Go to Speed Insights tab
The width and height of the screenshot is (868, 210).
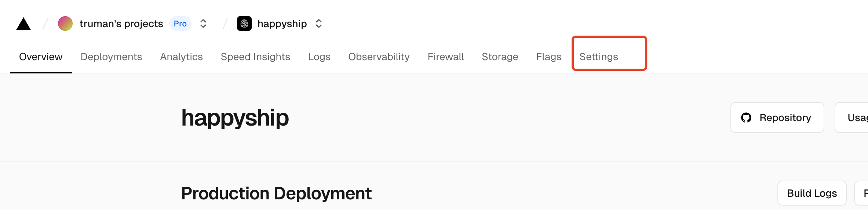[x=255, y=57]
